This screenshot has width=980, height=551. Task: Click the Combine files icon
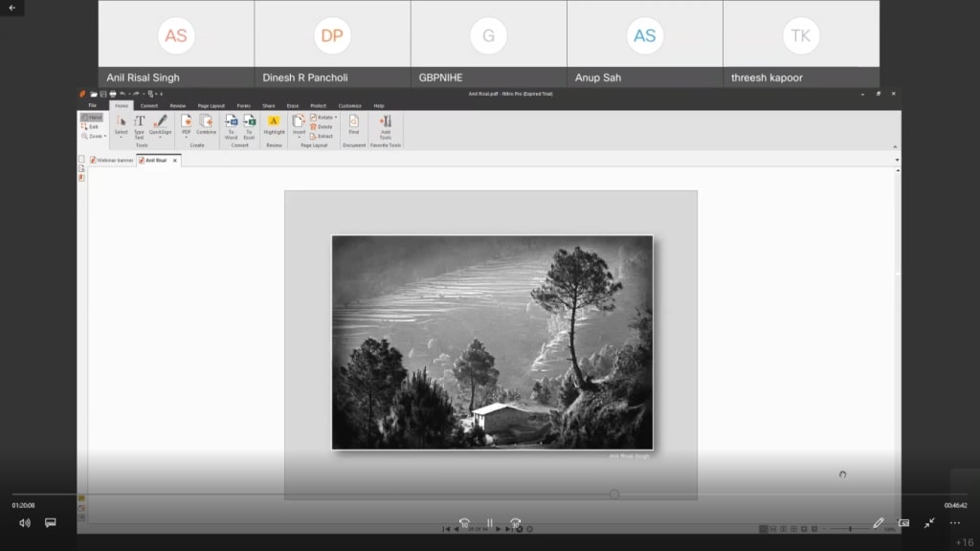206,121
